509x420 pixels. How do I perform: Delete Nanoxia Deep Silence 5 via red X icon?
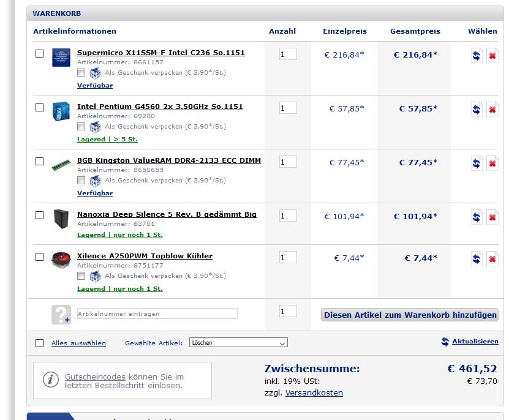click(x=492, y=217)
